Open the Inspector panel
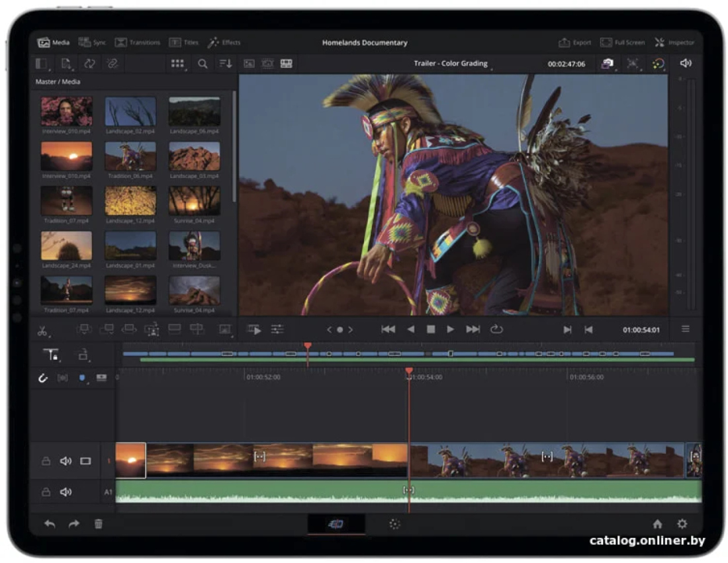Screen dimensions: 728x563 pyautogui.click(x=674, y=43)
